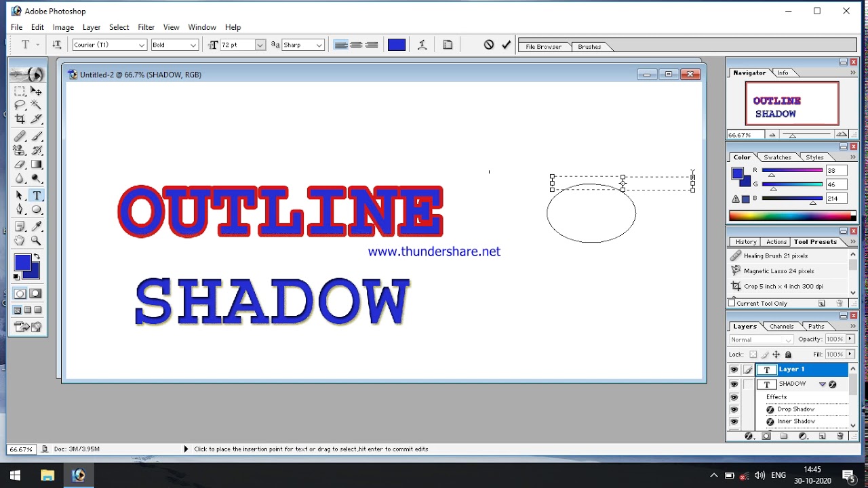Select the Pen tool

[20, 209]
